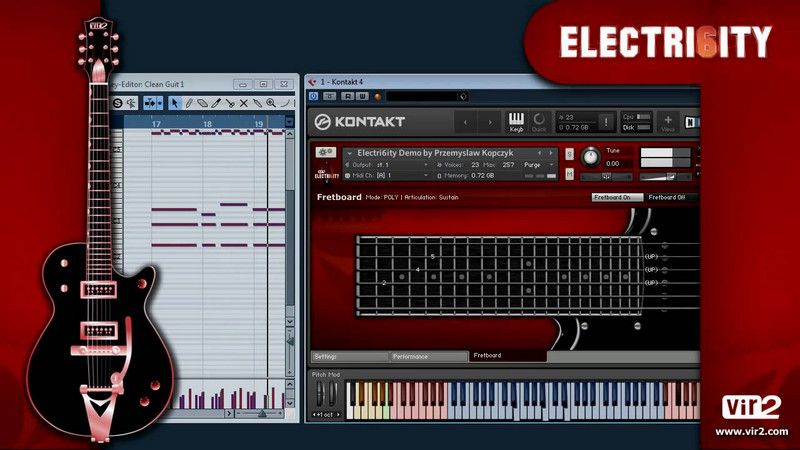The image size is (800, 450).
Task: Click Fretboard On button
Action: [x=617, y=197]
